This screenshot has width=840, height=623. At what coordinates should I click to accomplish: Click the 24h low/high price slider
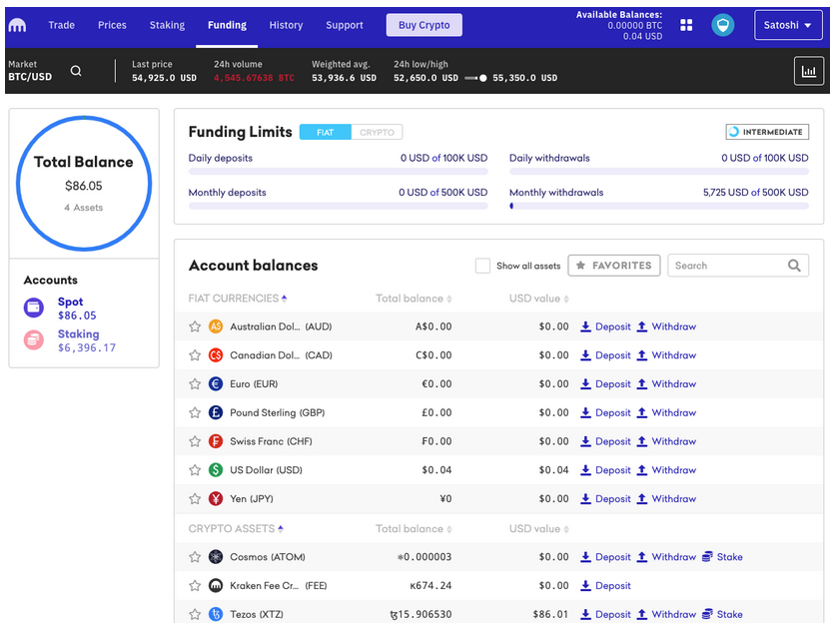(474, 78)
